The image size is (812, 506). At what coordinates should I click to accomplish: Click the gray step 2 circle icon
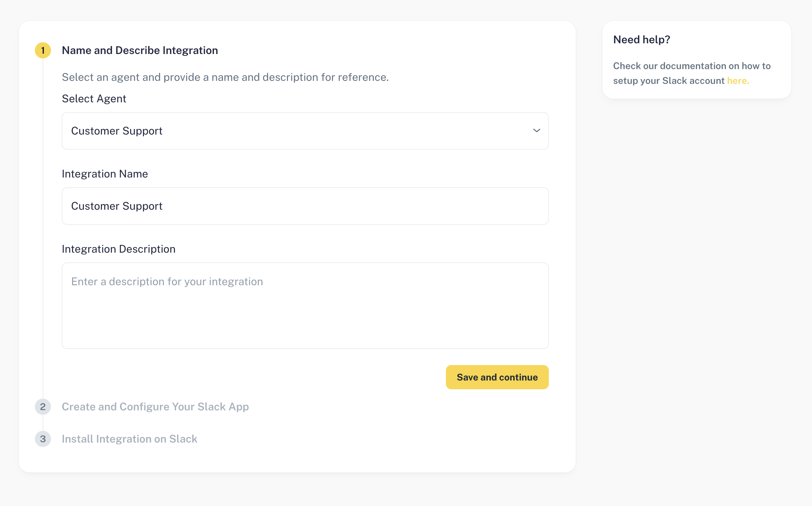[x=43, y=407]
